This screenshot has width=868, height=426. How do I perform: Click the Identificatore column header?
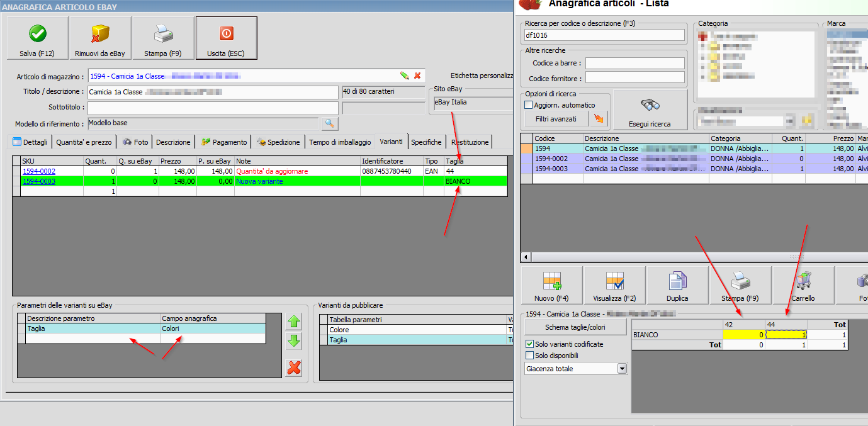[x=392, y=161]
